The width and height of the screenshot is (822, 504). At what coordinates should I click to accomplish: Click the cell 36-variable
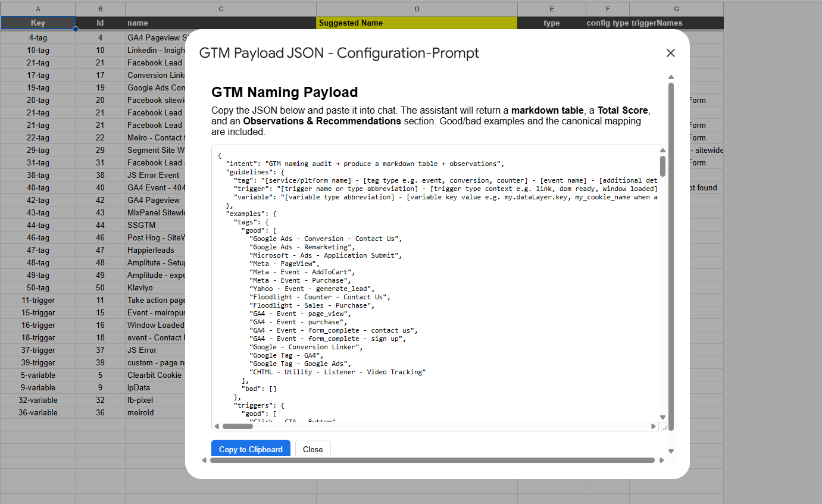[38, 412]
